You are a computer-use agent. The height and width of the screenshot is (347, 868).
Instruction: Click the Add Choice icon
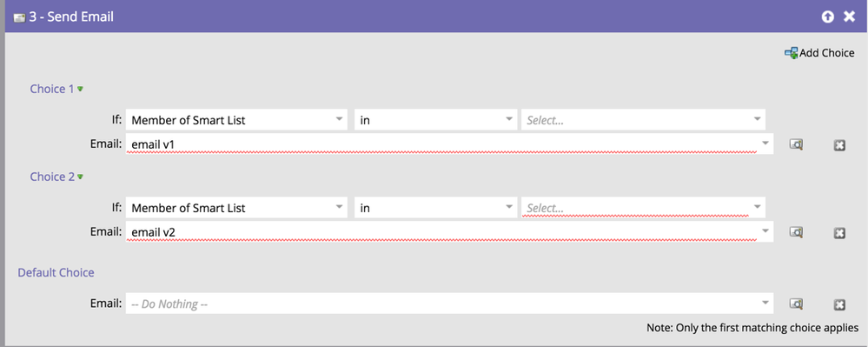(x=791, y=53)
